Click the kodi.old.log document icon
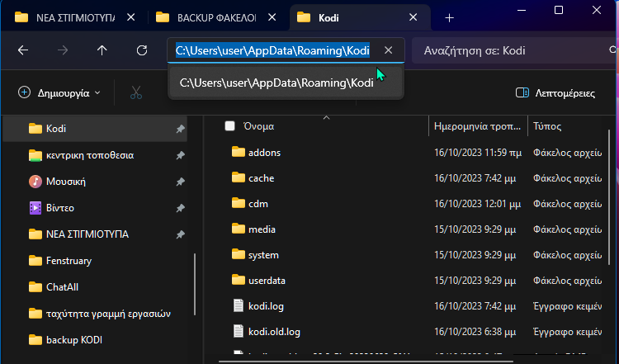 [239, 332]
